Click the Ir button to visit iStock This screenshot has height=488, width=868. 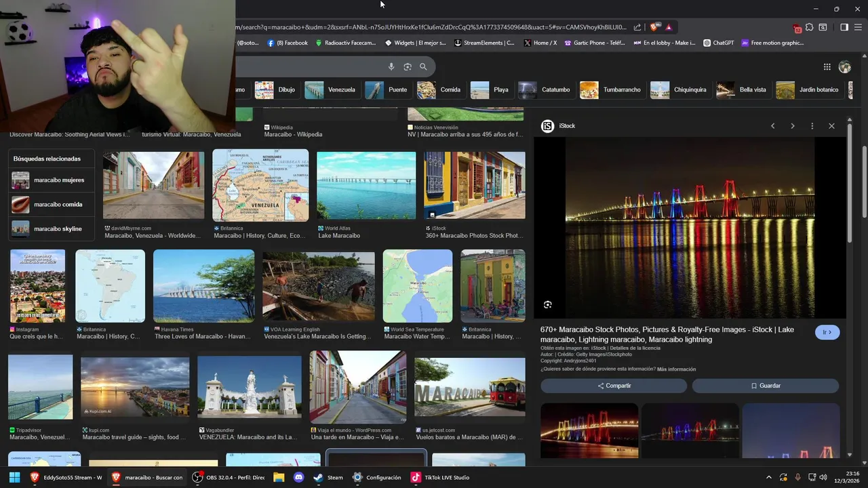click(x=827, y=332)
